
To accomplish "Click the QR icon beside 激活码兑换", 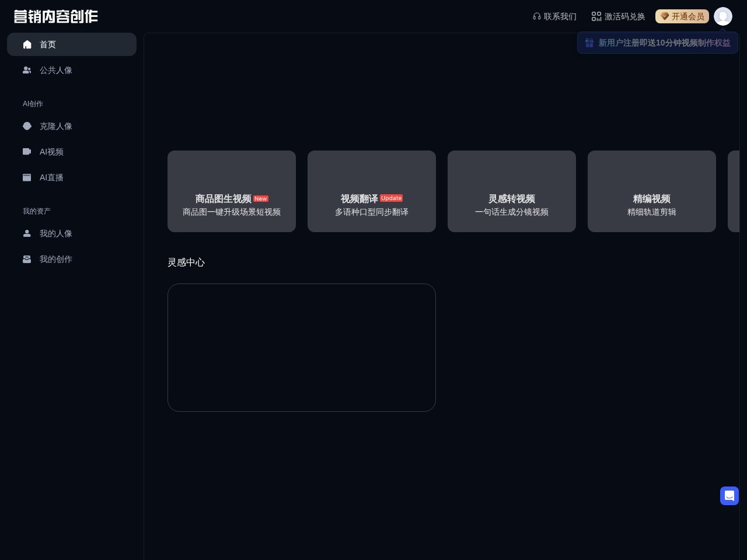I will click(x=596, y=16).
